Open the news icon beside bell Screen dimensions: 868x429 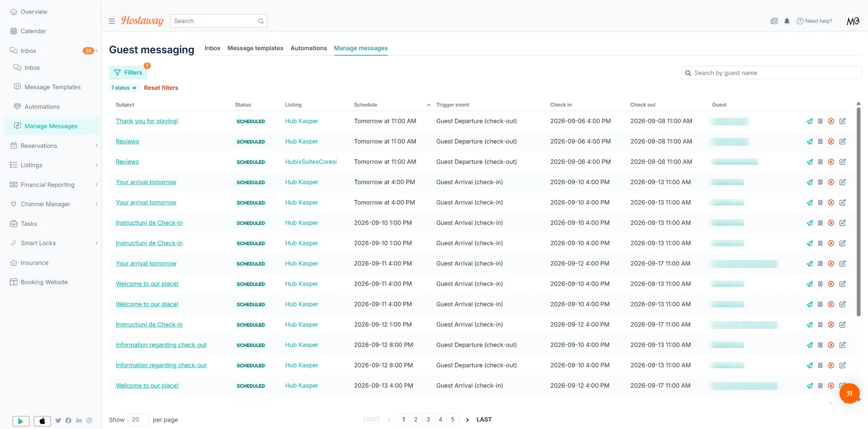[x=774, y=21]
